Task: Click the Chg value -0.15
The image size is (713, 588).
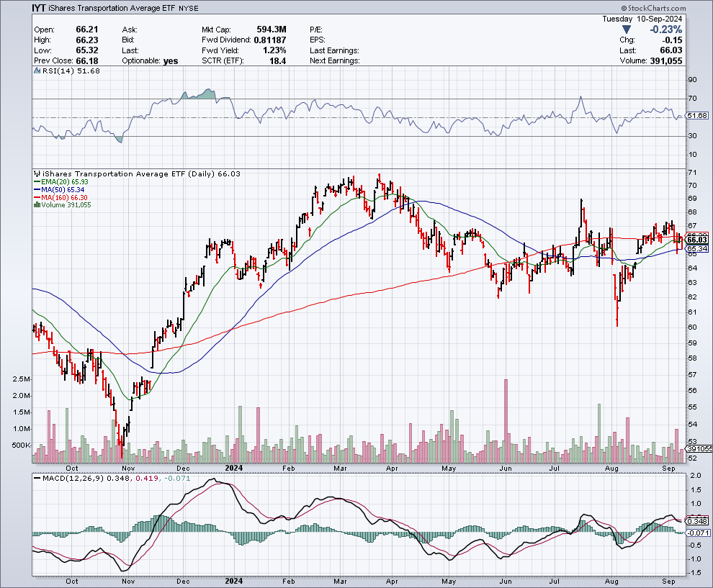Action: click(672, 40)
